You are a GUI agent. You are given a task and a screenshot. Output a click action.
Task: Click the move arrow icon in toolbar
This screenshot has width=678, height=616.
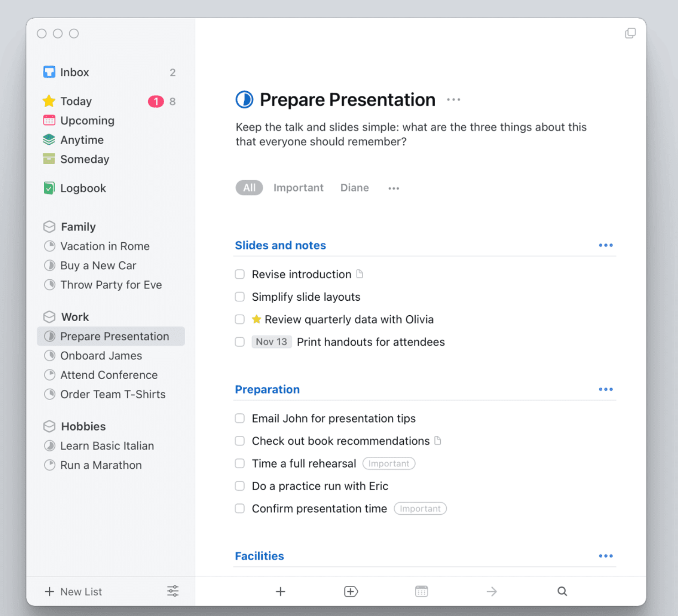(x=491, y=591)
